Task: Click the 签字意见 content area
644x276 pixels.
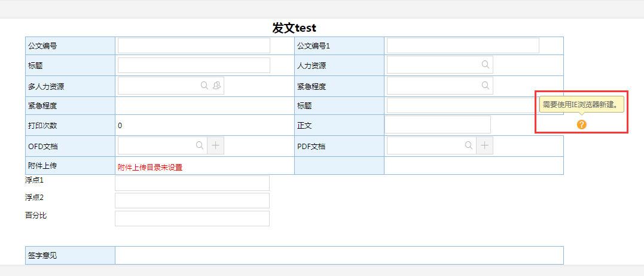Action: click(338, 255)
